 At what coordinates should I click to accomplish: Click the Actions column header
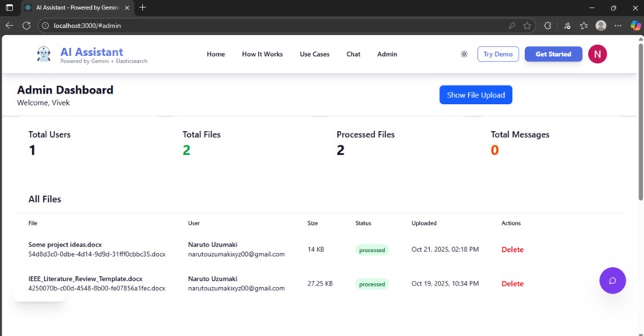(511, 223)
